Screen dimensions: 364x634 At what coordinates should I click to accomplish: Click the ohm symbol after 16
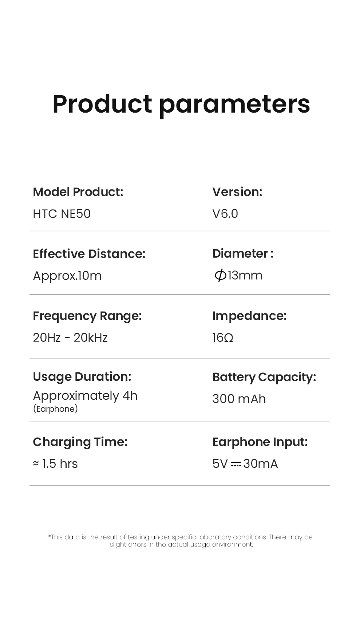229,338
